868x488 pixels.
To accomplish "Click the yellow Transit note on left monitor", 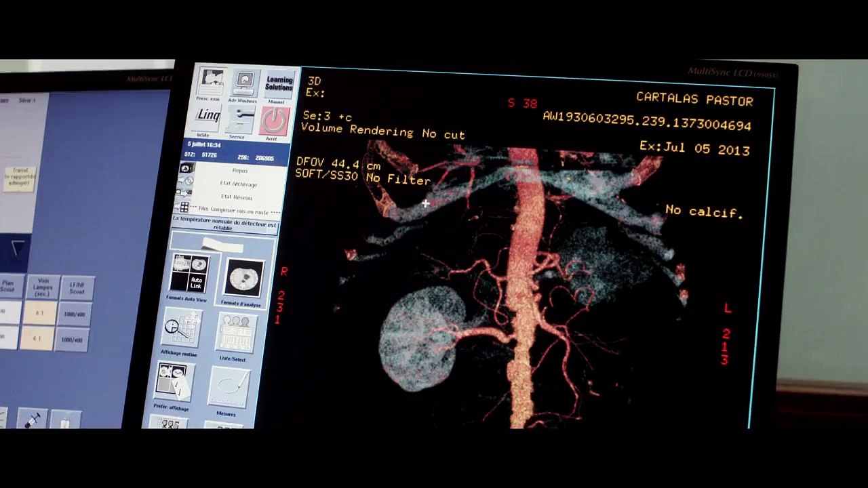I will point(19,178).
